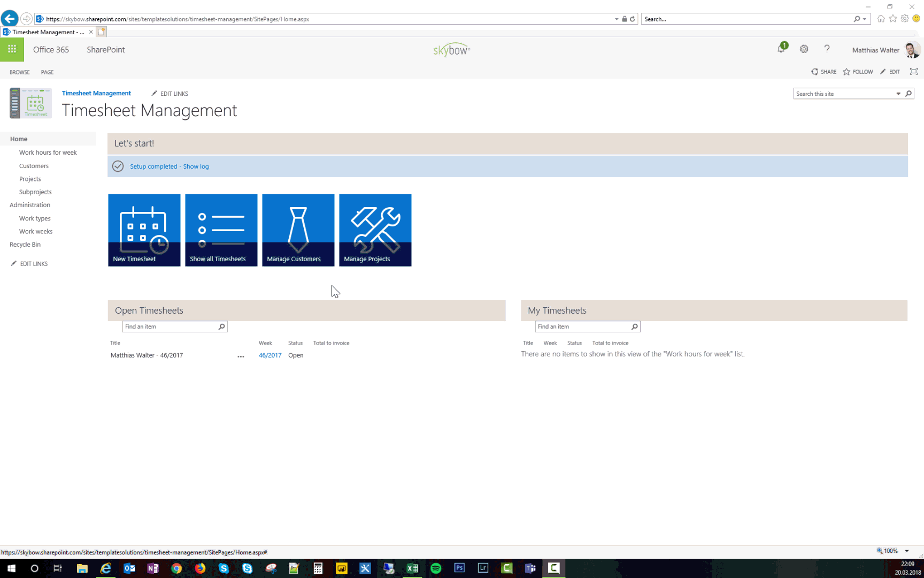Expand the browser zoom level dropdown
The height and width of the screenshot is (578, 924).
pyautogui.click(x=907, y=551)
